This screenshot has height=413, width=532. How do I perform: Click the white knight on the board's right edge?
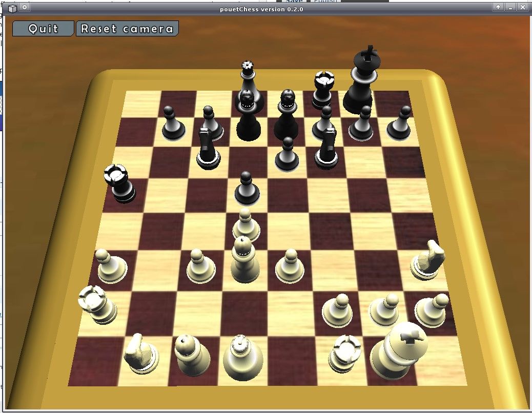(428, 260)
